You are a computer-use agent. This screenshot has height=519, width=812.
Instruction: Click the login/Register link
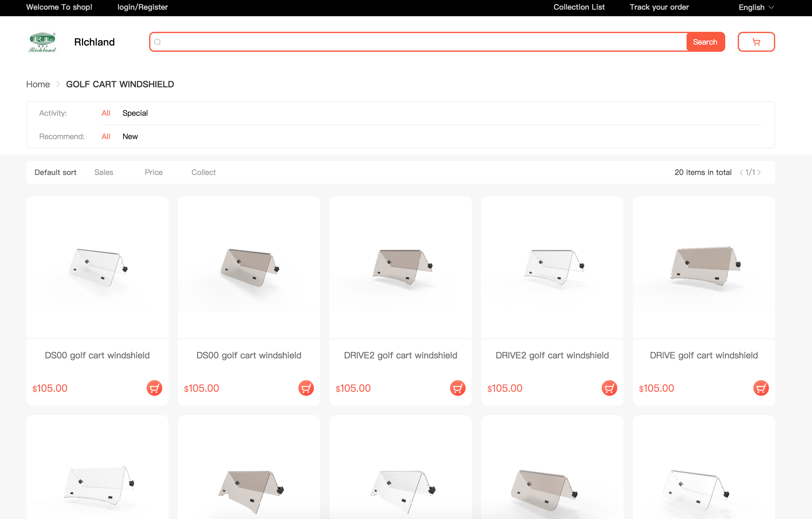143,7
